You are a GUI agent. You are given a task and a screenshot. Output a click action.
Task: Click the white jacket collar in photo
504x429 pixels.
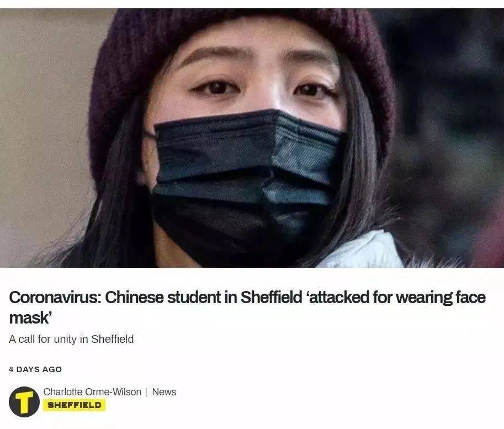tap(360, 251)
